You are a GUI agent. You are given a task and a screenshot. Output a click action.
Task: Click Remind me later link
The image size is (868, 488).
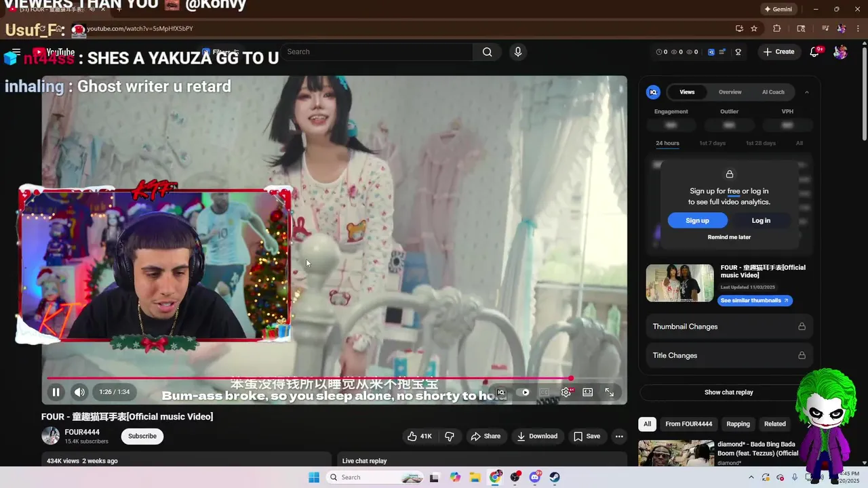[x=729, y=237]
